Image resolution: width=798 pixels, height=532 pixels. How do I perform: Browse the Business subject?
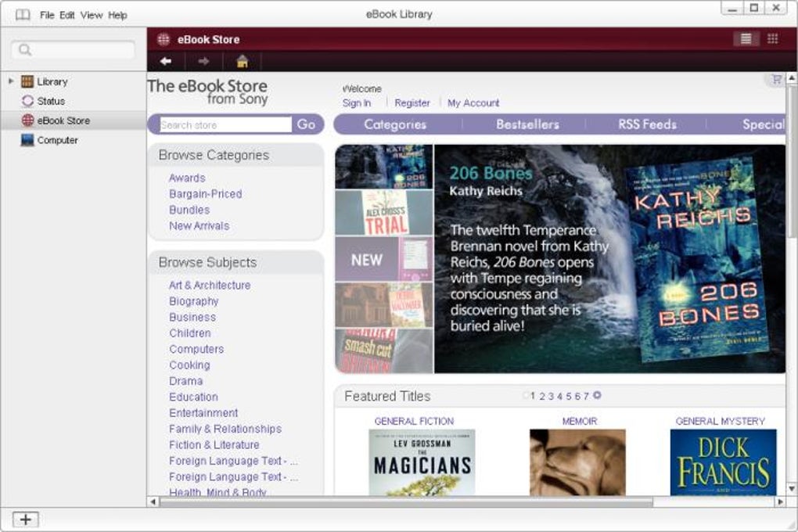[x=192, y=317]
